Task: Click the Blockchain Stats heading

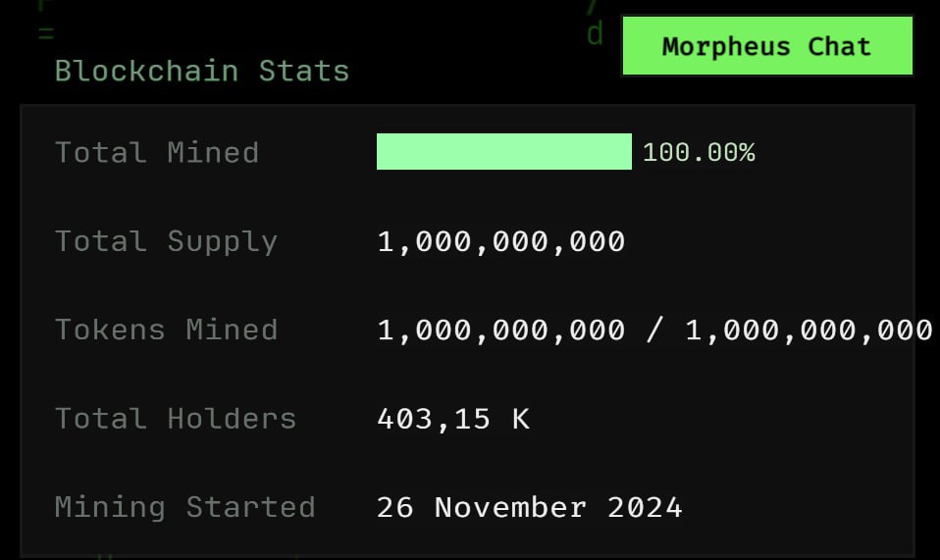Action: point(202,71)
